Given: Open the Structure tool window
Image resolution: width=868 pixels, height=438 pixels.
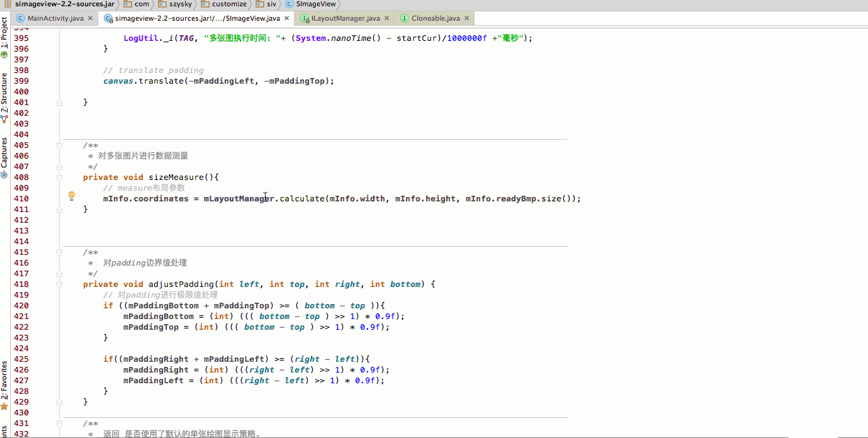Looking at the screenshot, I should 4,96.
